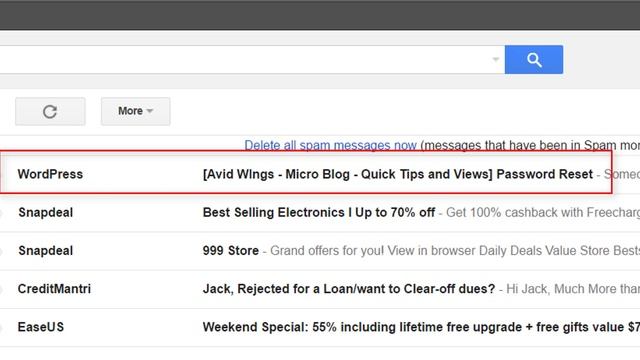Open the 999 Store email subject
The image size is (640, 360).
point(231,251)
